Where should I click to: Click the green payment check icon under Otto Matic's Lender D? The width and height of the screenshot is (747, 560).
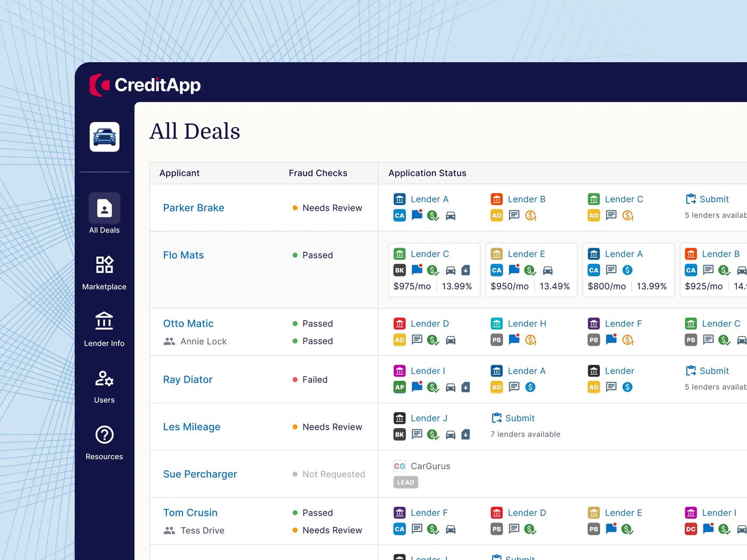coord(433,340)
